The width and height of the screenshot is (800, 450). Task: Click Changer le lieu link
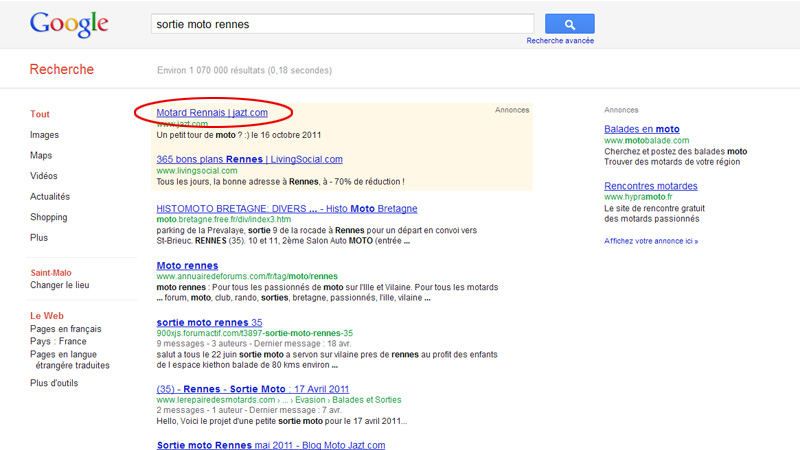(58, 286)
